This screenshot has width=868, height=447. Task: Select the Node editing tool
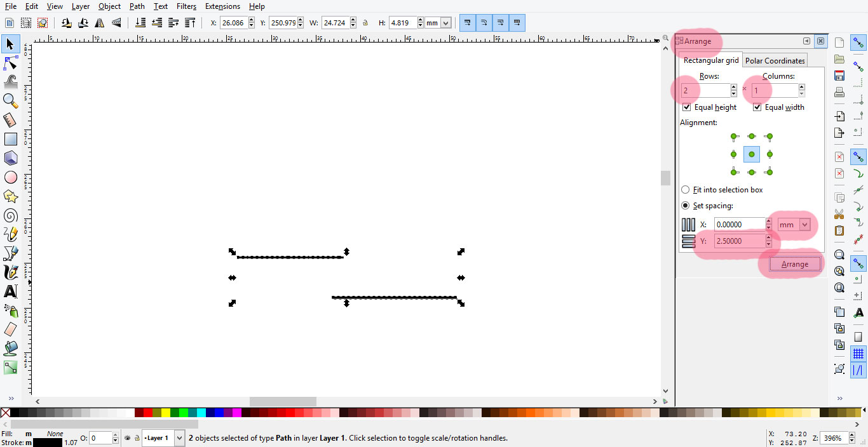click(10, 63)
